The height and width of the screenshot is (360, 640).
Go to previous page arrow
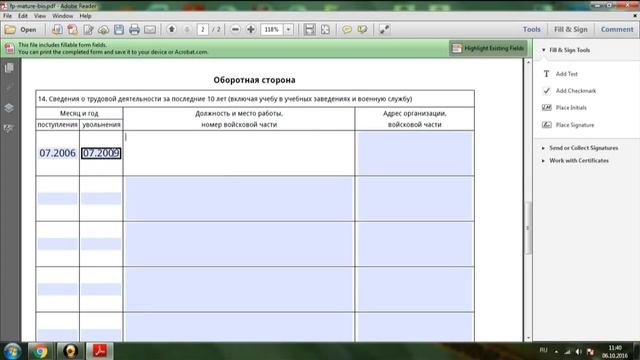click(x=172, y=29)
